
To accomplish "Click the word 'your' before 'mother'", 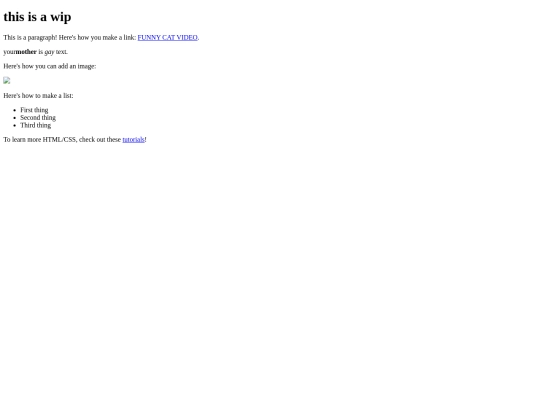I will tap(10, 52).
